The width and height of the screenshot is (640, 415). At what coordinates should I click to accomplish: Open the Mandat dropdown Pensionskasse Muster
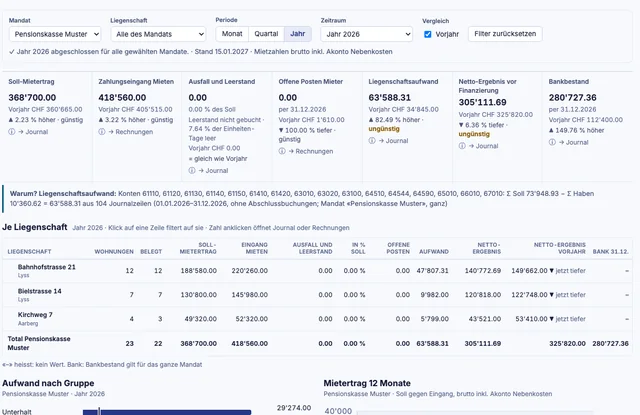coord(55,34)
